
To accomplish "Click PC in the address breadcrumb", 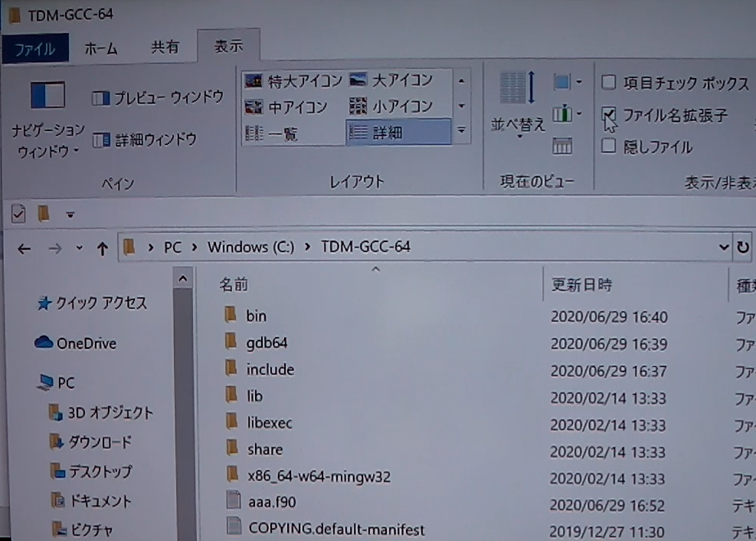I will pos(172,248).
